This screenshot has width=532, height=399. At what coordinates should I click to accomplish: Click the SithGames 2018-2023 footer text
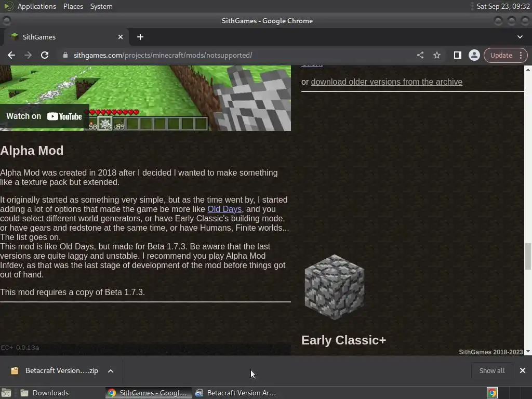(490, 352)
